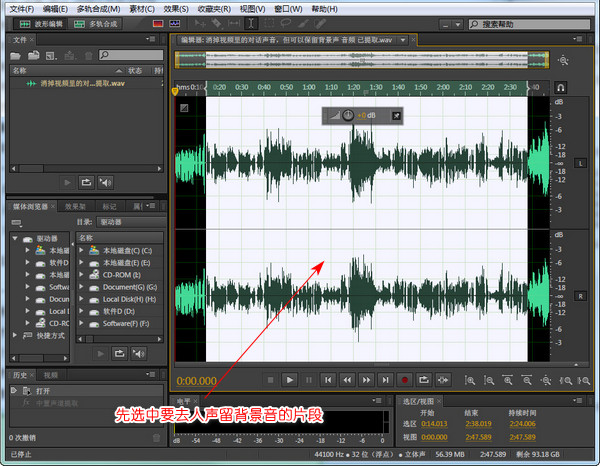Open the 目录 drive dropdown
Screen dimensions: 600x466
[130, 222]
